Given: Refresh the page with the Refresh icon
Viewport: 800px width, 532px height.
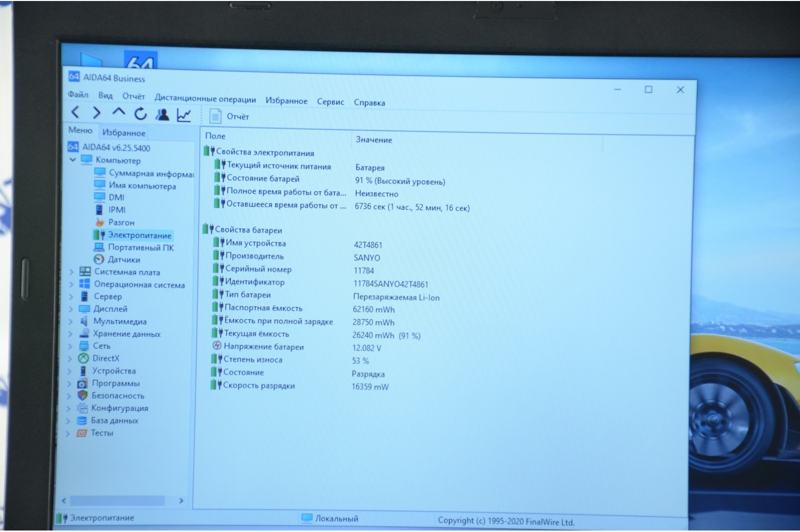Looking at the screenshot, I should (140, 114).
